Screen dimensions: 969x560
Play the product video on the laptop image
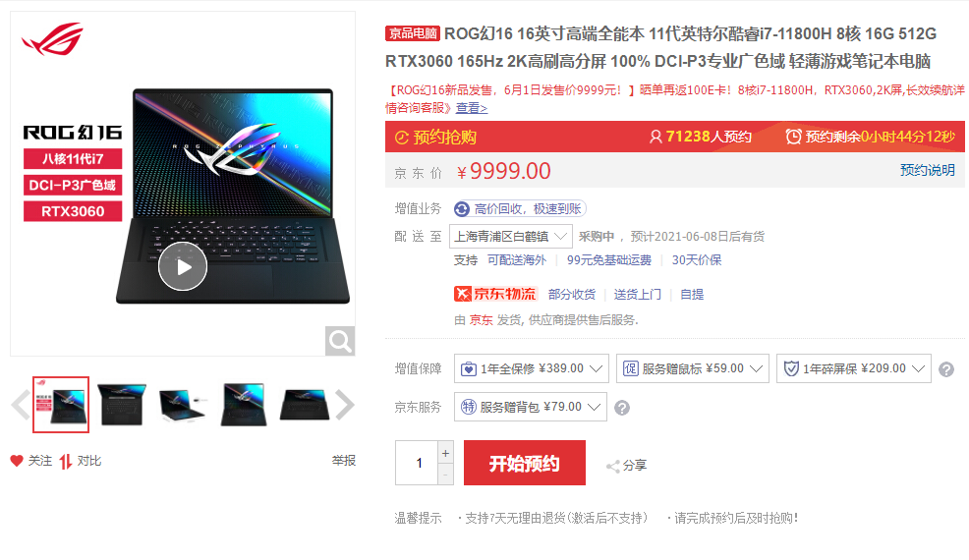(183, 266)
